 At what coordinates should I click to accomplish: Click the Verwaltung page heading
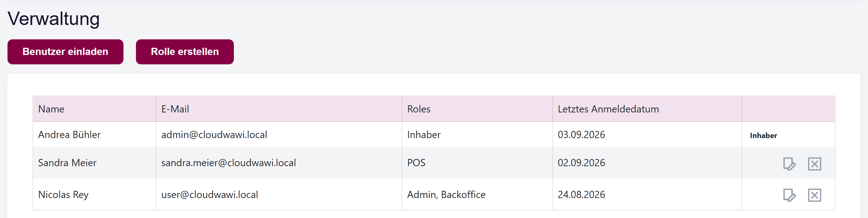pos(54,18)
